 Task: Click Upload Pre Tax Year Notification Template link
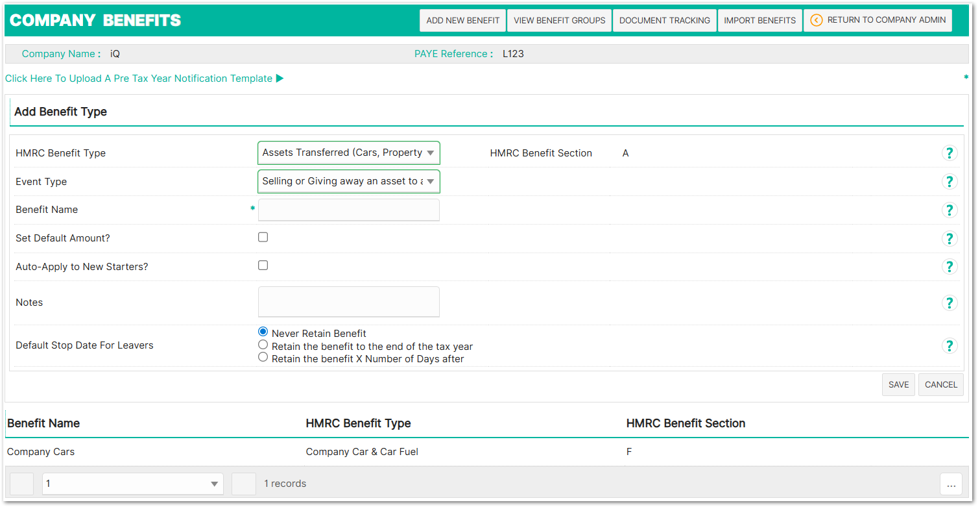pos(144,79)
